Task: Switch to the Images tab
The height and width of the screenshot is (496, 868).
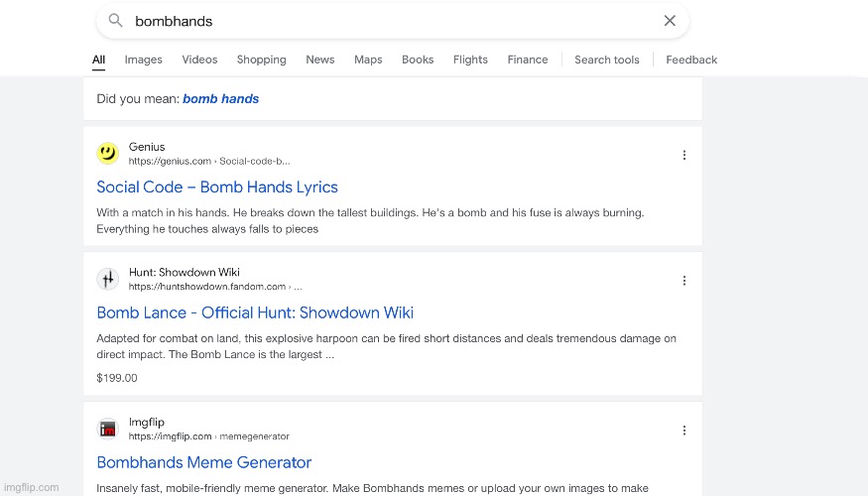Action: pos(144,60)
